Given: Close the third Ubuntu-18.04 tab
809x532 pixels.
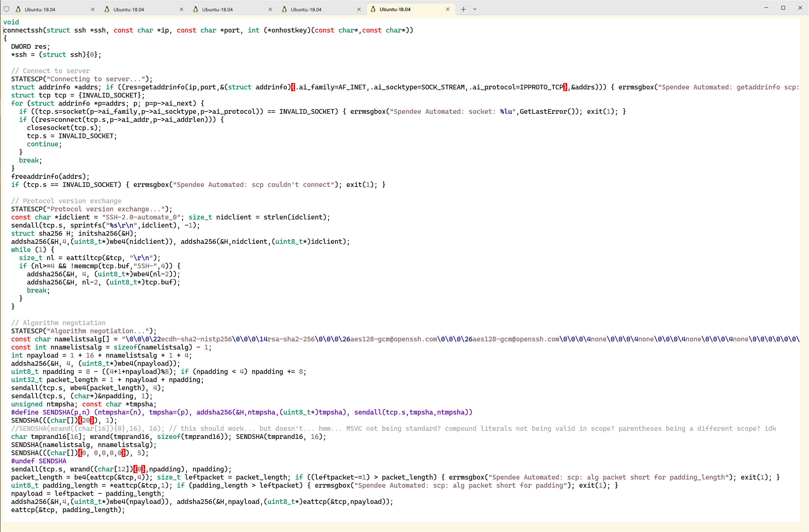Looking at the screenshot, I should pos(270,10).
